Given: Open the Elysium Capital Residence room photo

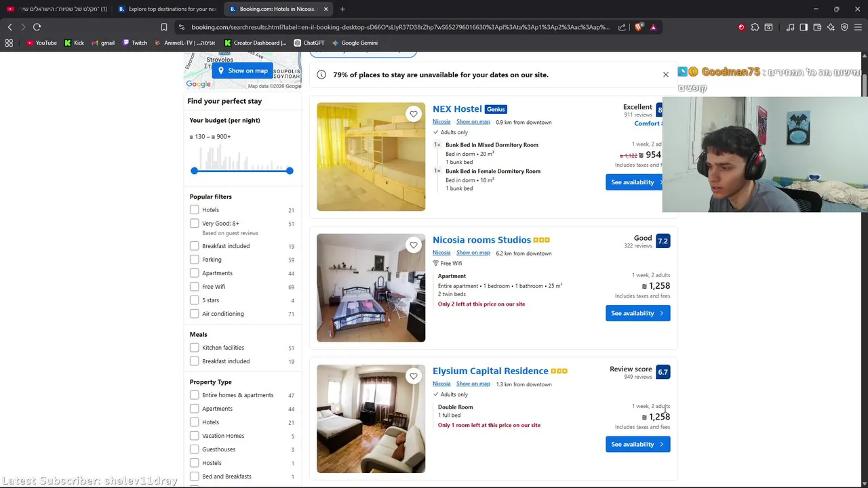Looking at the screenshot, I should click(x=371, y=419).
